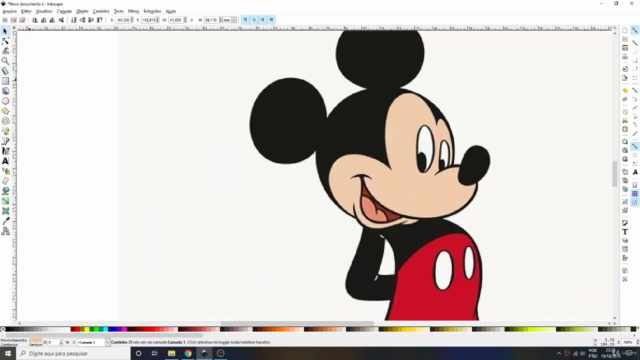Click Cut scissors icon in commands bar

[x=625, y=120]
